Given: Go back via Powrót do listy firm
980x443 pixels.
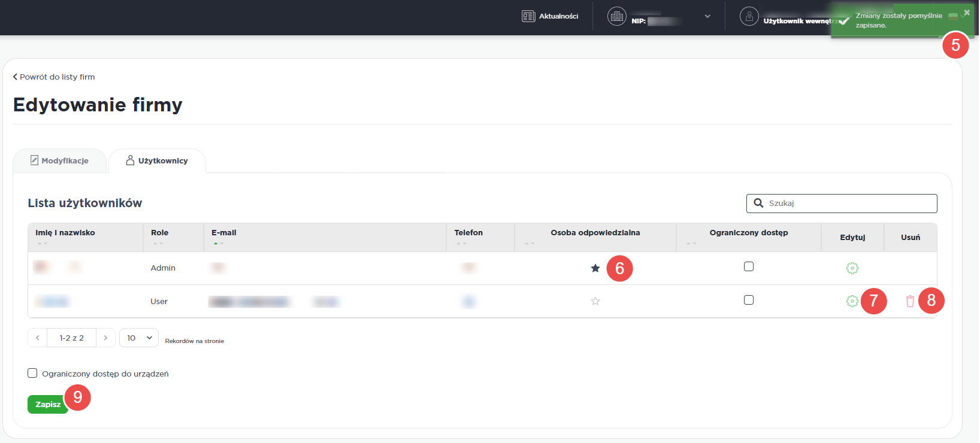Looking at the screenshot, I should [x=54, y=77].
